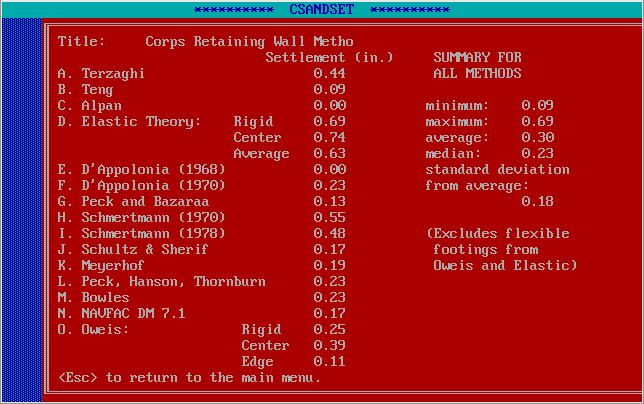Viewport: 644px width, 404px height.
Task: Select L. Peck, Hanson, Thornburn row
Action: [x=161, y=282]
